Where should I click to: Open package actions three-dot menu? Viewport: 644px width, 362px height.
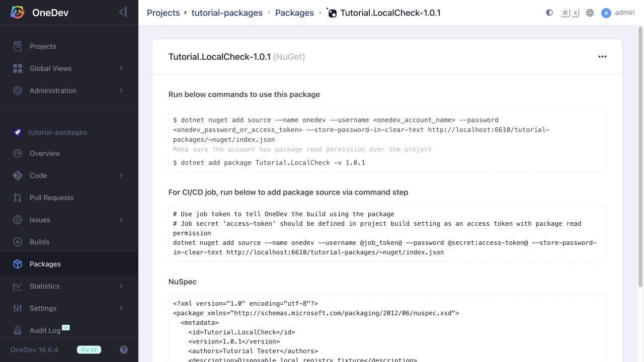tap(602, 57)
